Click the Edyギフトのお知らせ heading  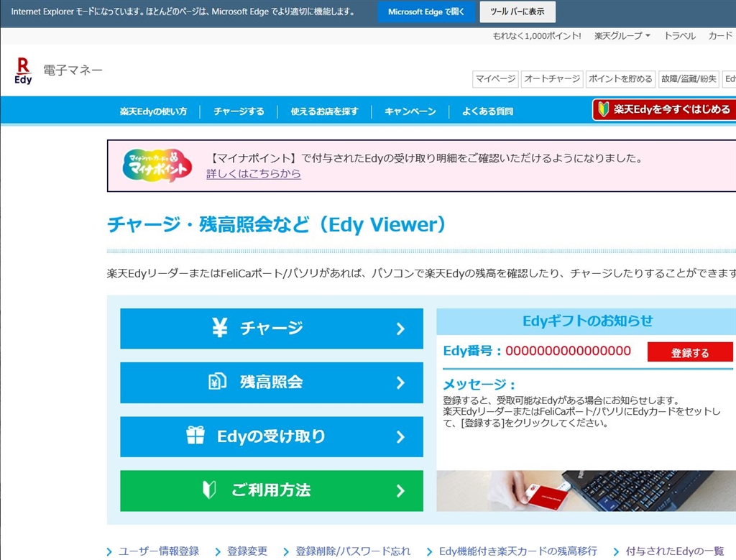588,321
